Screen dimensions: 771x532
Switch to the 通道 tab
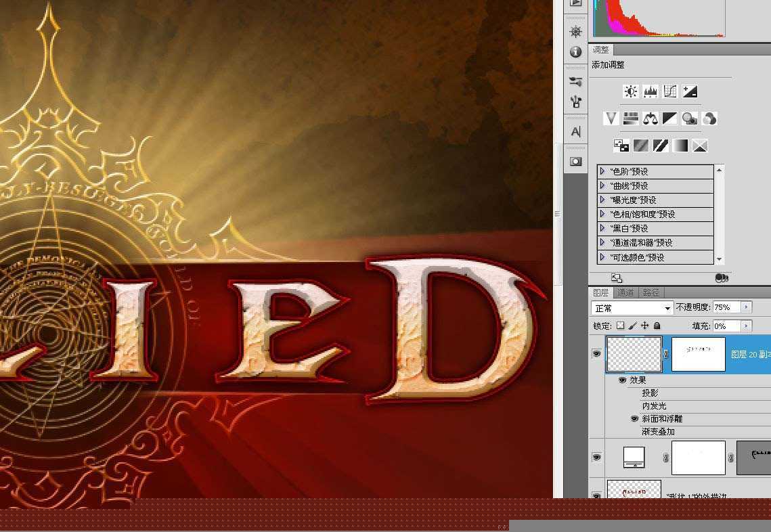coord(625,292)
